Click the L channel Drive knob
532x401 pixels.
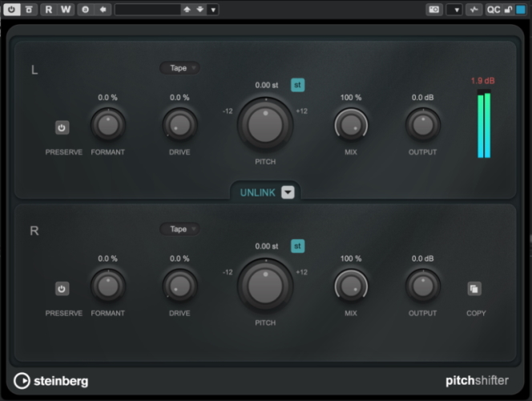point(179,125)
